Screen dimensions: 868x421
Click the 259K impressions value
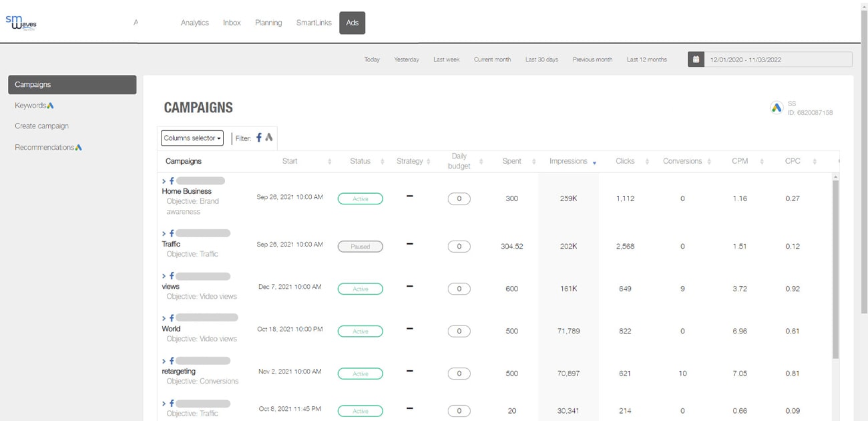point(568,198)
